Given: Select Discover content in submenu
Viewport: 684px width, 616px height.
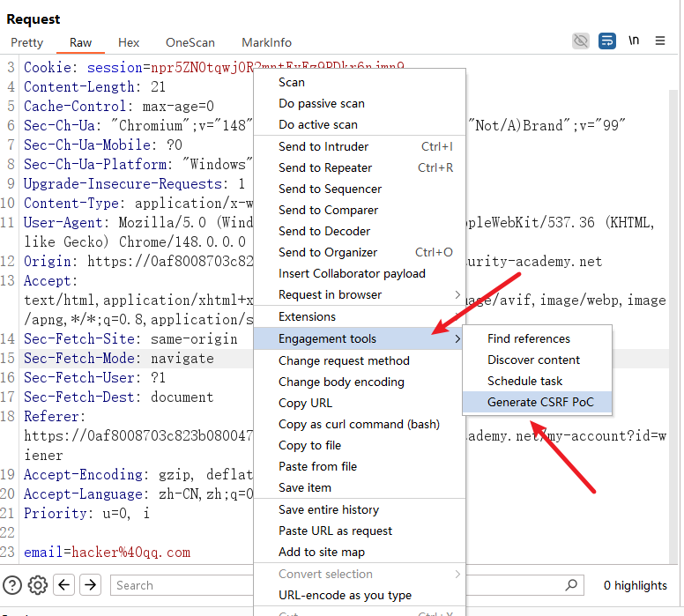Looking at the screenshot, I should [538, 360].
